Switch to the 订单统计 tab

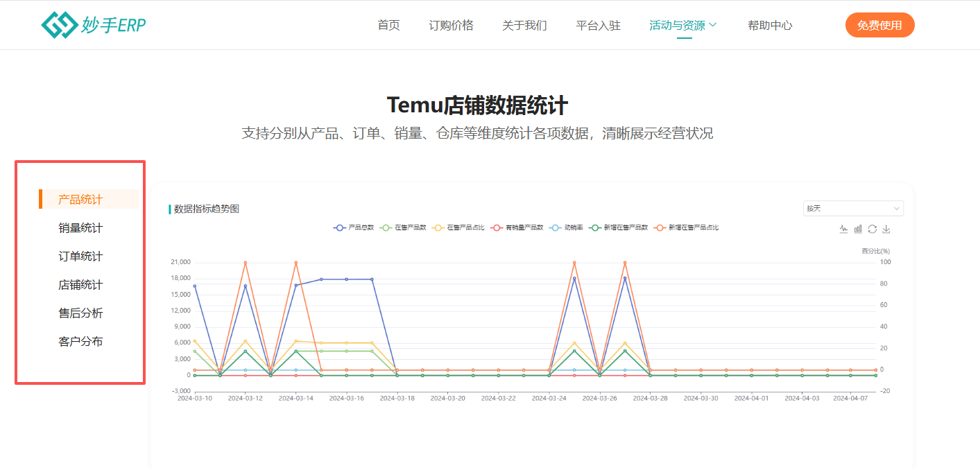tap(80, 257)
